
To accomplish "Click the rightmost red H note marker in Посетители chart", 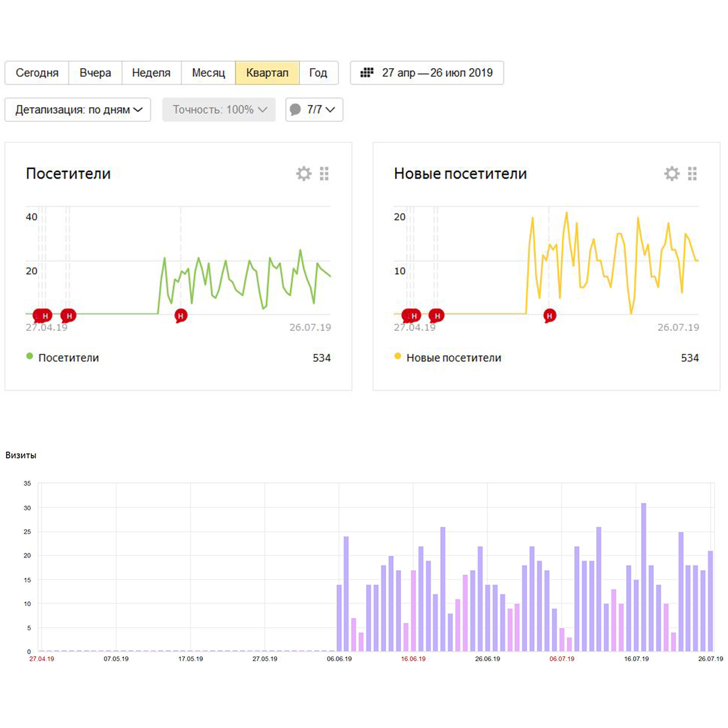I will (x=181, y=315).
